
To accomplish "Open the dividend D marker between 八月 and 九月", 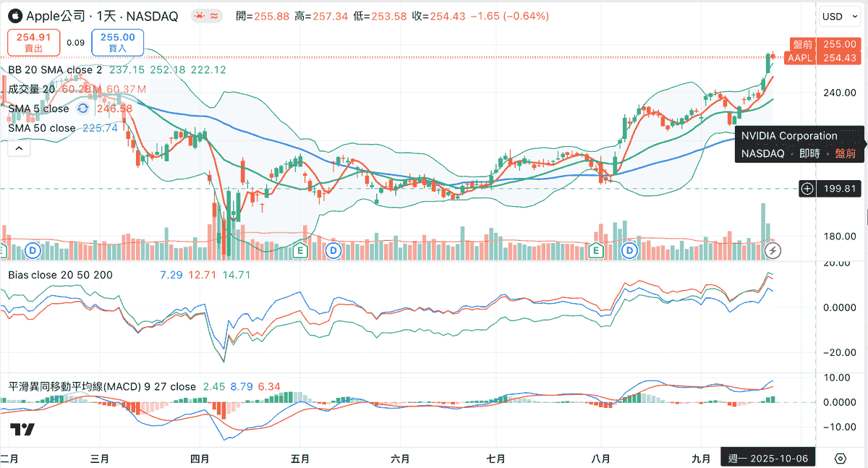I will (x=629, y=250).
